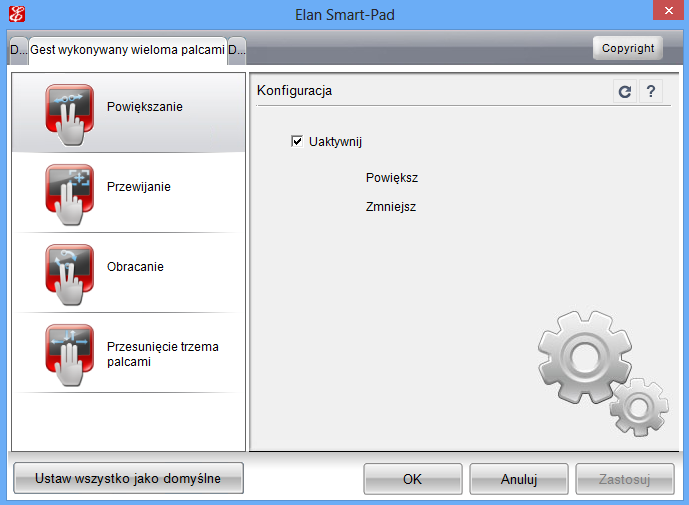The width and height of the screenshot is (689, 505).
Task: Select the Obracanie gesture icon
Action: (x=69, y=275)
